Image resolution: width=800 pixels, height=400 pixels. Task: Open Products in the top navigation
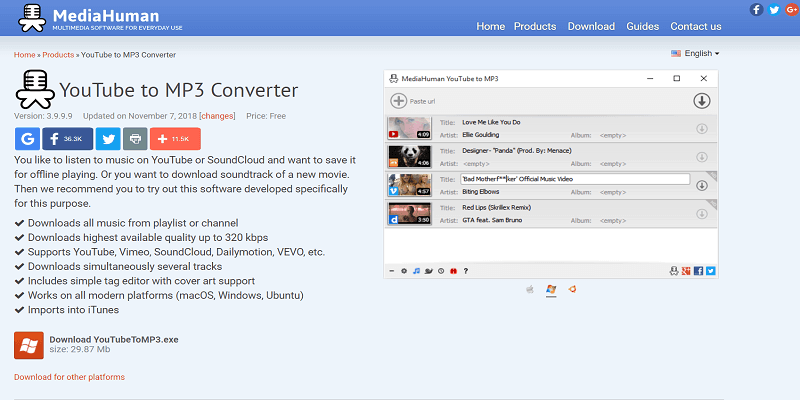pyautogui.click(x=535, y=26)
